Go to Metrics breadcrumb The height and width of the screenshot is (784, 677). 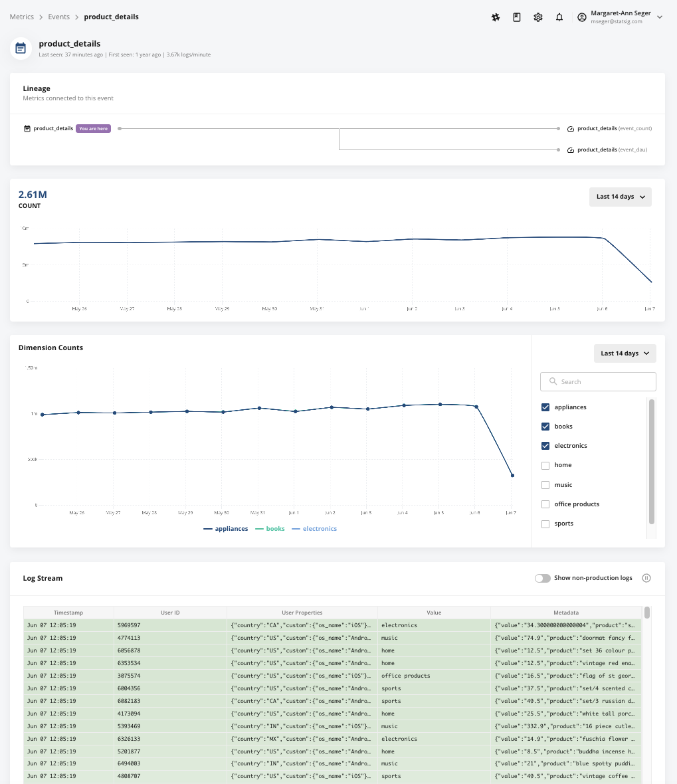click(x=21, y=17)
